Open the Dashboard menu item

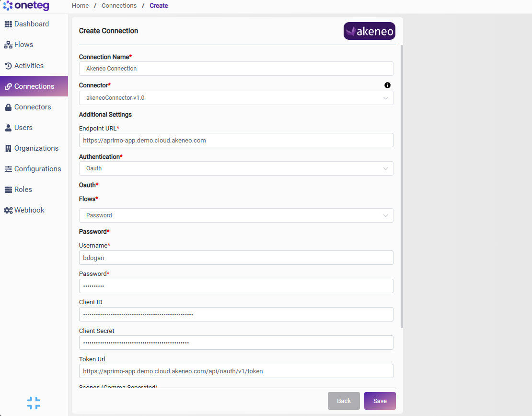point(34,24)
